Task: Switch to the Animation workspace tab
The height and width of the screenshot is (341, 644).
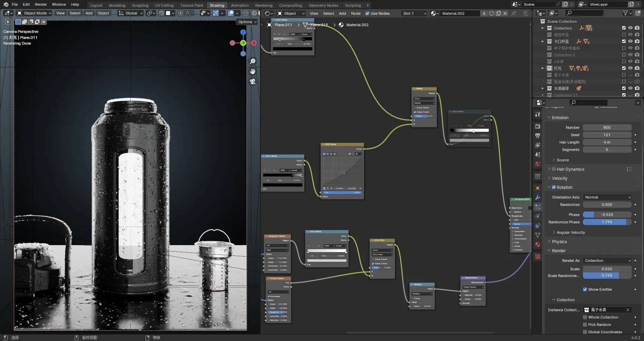Action: click(239, 5)
